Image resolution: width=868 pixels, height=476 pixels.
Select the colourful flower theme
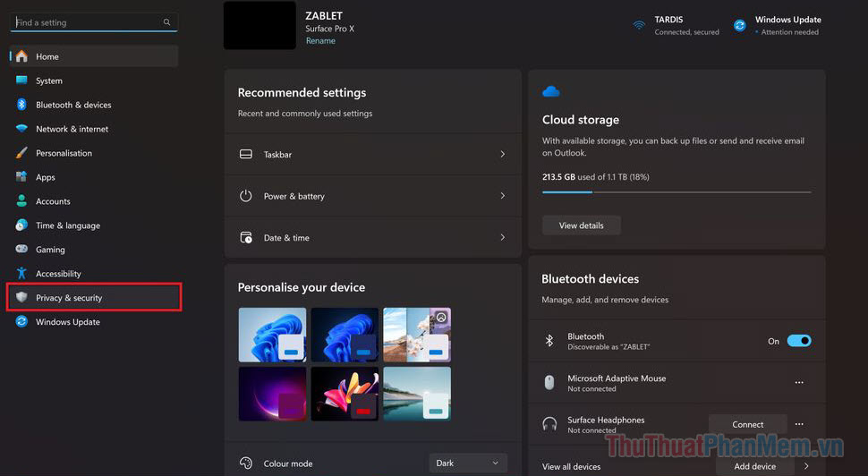[345, 394]
